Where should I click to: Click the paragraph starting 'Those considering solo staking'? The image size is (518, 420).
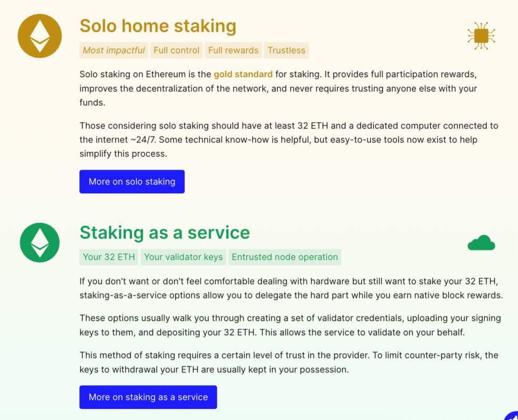point(289,140)
